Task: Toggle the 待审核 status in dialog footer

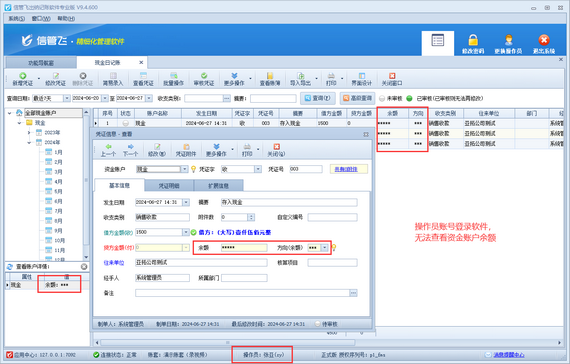Action: coord(318,324)
